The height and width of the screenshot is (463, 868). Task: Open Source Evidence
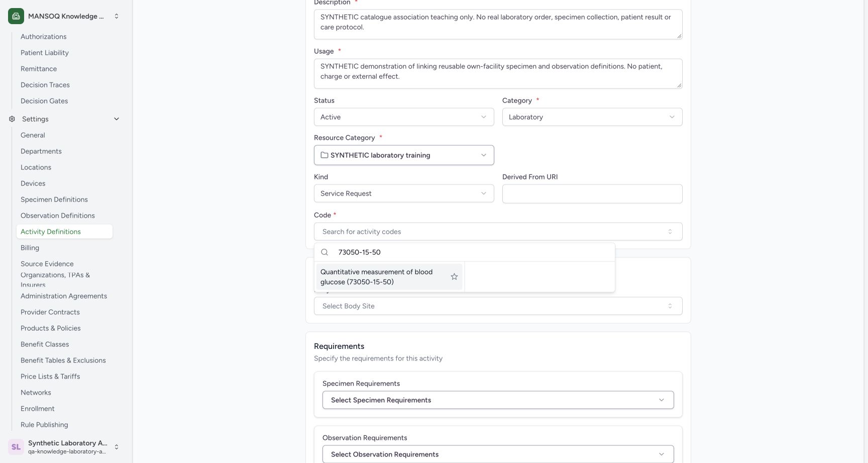(x=47, y=264)
